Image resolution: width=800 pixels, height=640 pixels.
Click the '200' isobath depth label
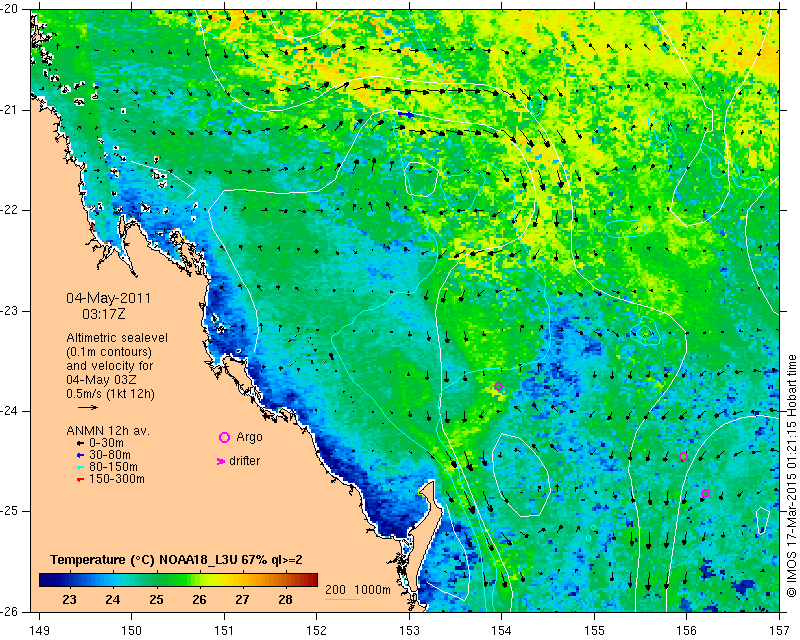tap(335, 590)
